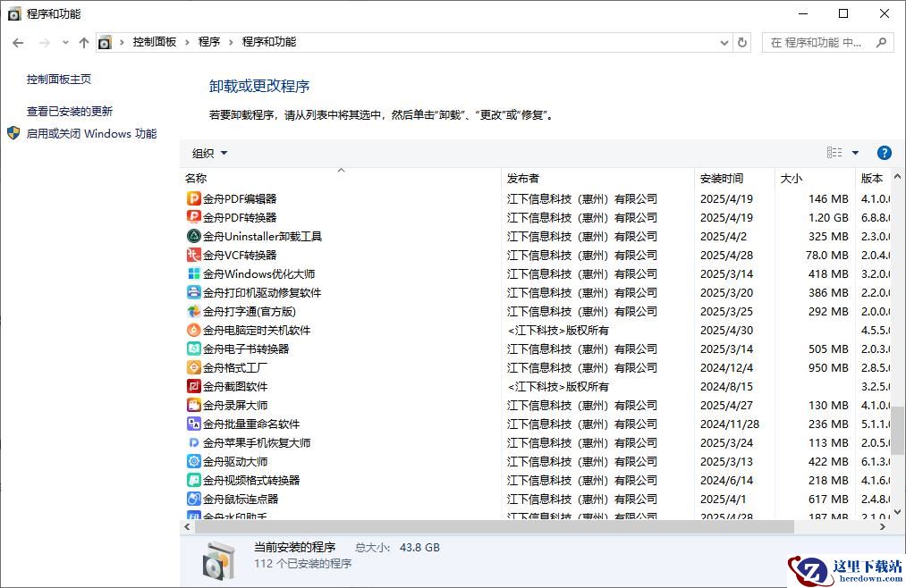Viewport: 906px width, 588px height.
Task: Click the 金舟PDF编辑器 program icon
Action: coord(193,198)
